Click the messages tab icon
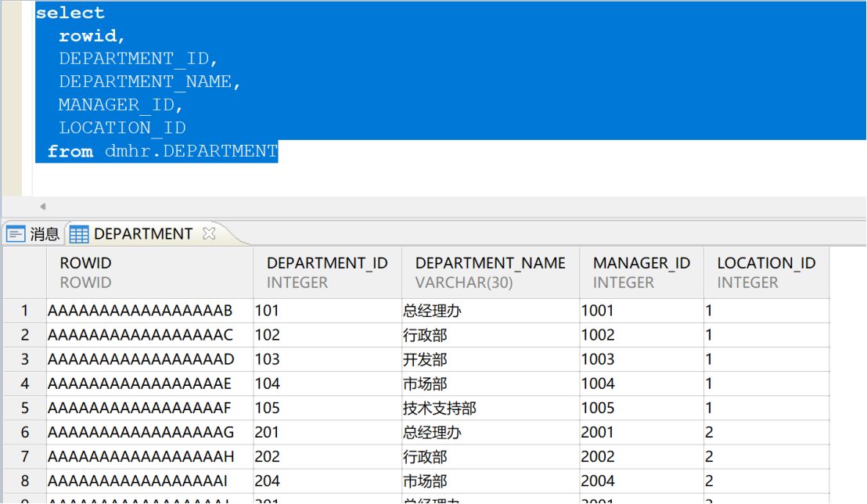 [x=16, y=234]
